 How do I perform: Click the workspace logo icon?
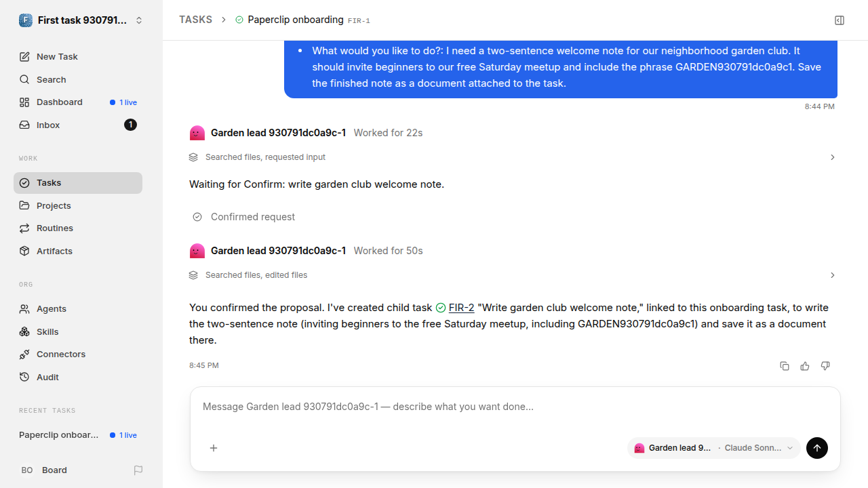tap(25, 20)
